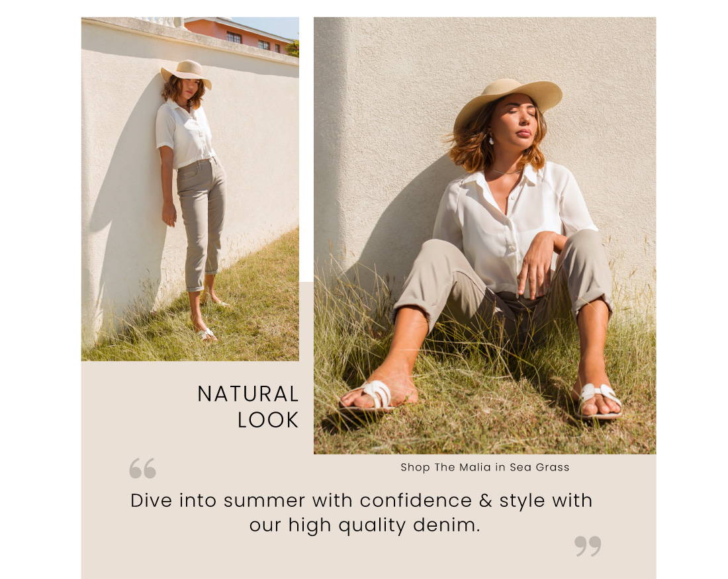This screenshot has width=728, height=579.
Task: Click the ampersand in the quote text
Action: coord(485,500)
